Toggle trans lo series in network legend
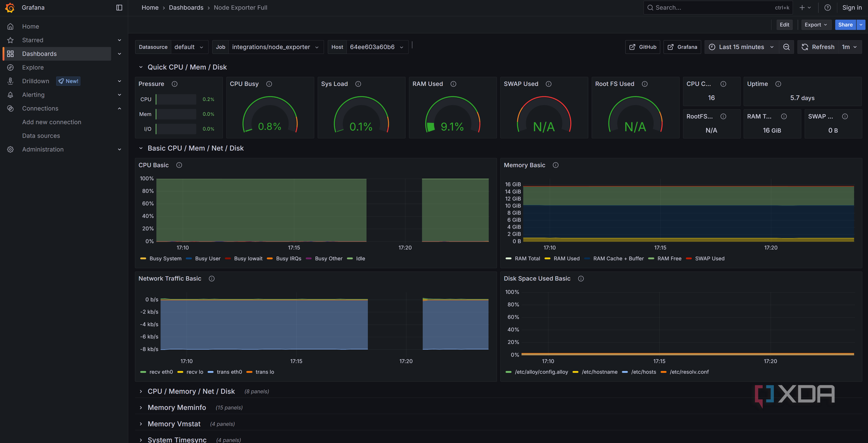The height and width of the screenshot is (443, 868). point(265,372)
